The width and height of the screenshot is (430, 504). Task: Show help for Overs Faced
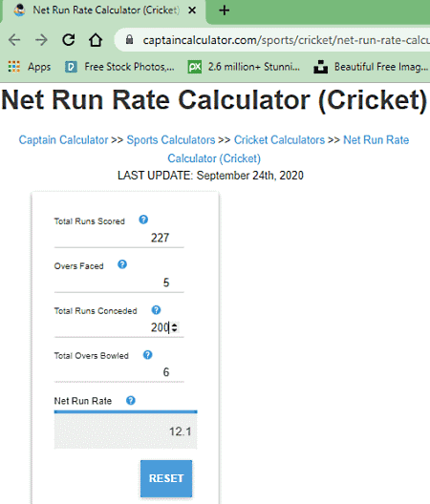coord(122,264)
